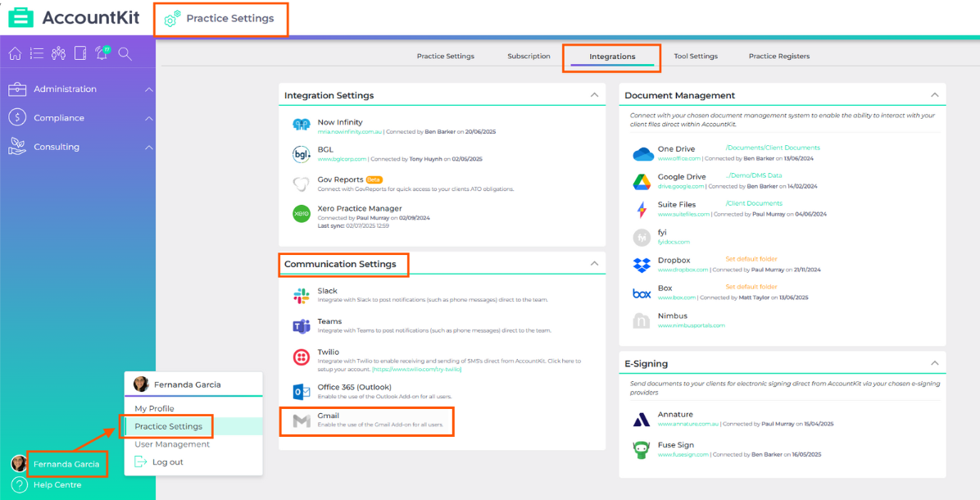Expand the Compliance menu chevron
Screen dimensions: 980x500
pos(149,118)
